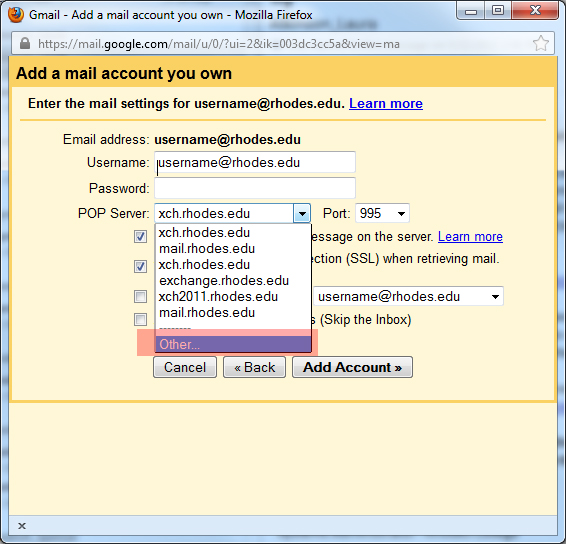Select exchange.rhodes.edu from the server list
This screenshot has width=566, height=544.
[x=233, y=280]
